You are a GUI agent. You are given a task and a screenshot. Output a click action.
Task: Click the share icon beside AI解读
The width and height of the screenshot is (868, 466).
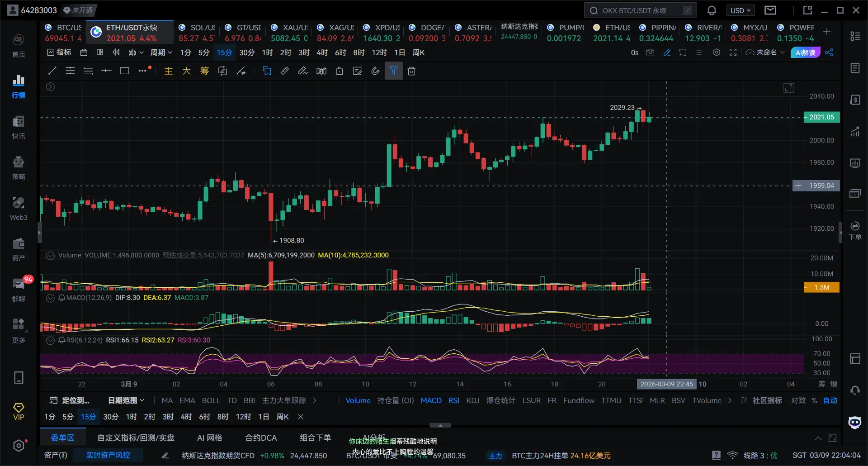829,52
